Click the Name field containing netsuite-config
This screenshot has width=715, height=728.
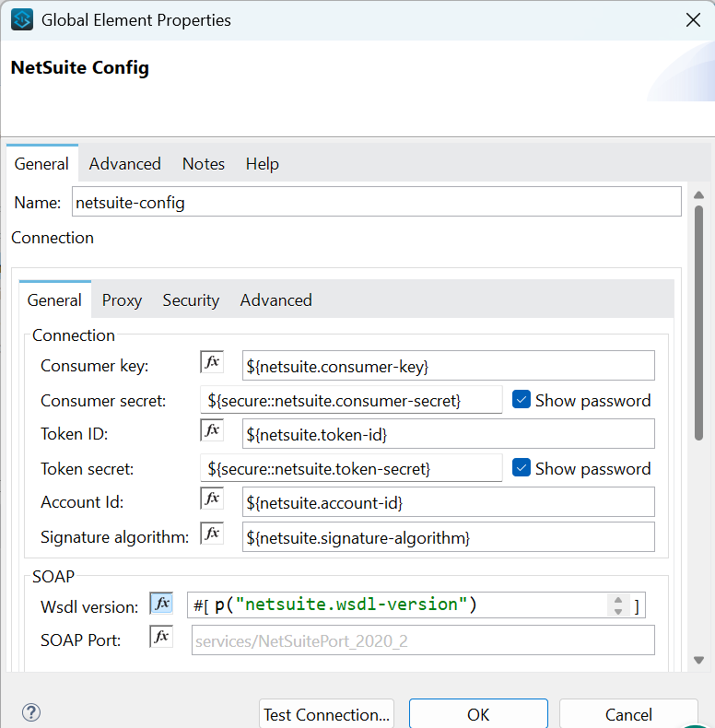coord(376,202)
